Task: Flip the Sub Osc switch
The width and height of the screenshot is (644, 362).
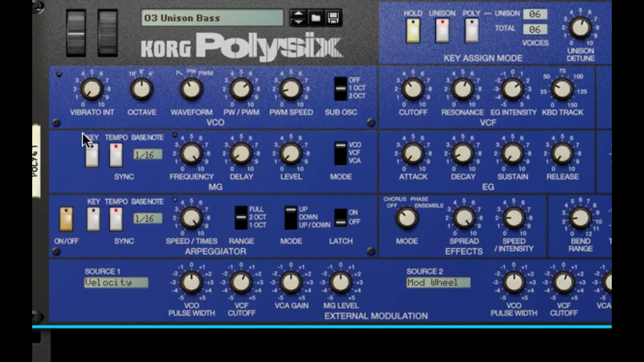Action: tap(341, 88)
